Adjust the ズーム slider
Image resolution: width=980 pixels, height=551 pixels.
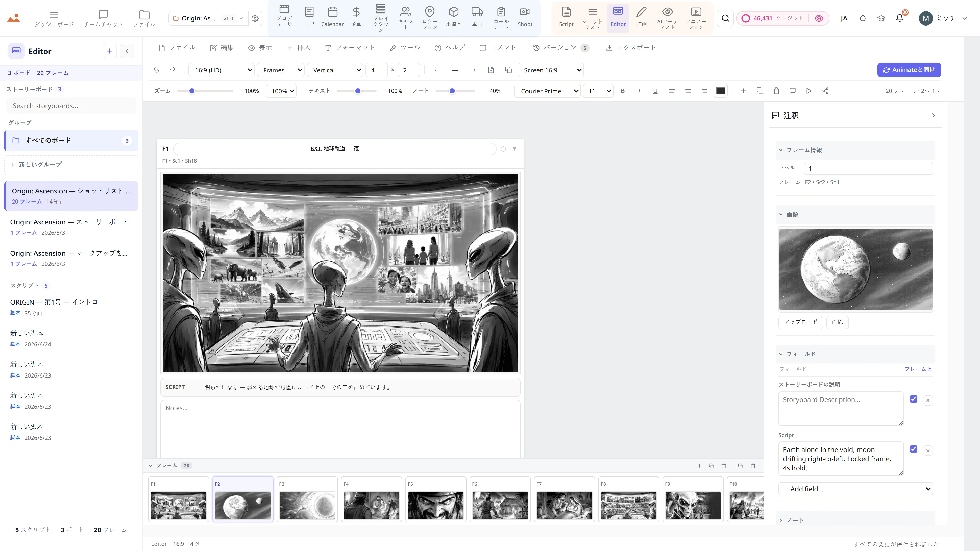(x=205, y=91)
